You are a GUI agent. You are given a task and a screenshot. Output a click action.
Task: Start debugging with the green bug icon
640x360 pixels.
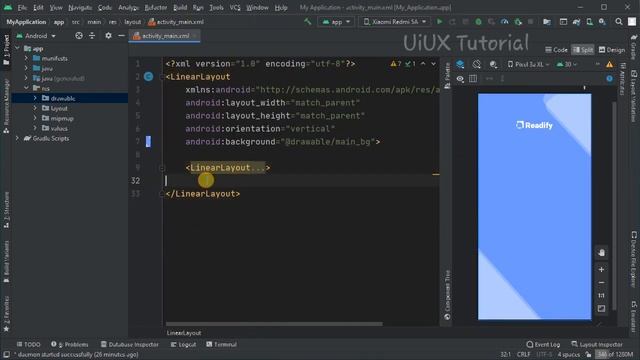[x=478, y=22]
